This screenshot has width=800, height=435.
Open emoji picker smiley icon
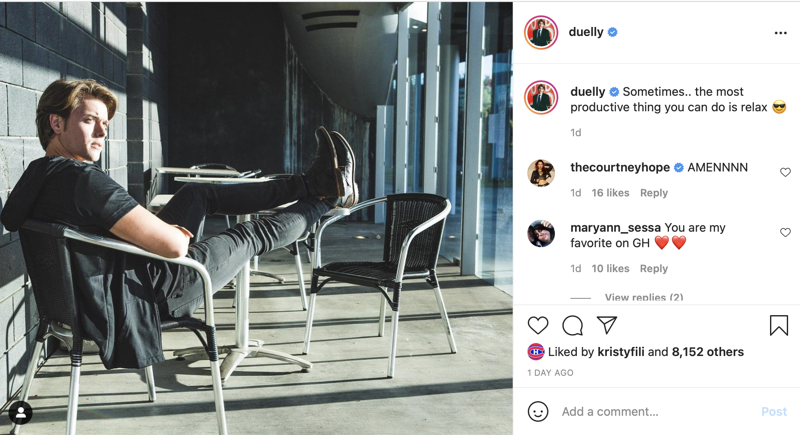pyautogui.click(x=538, y=411)
